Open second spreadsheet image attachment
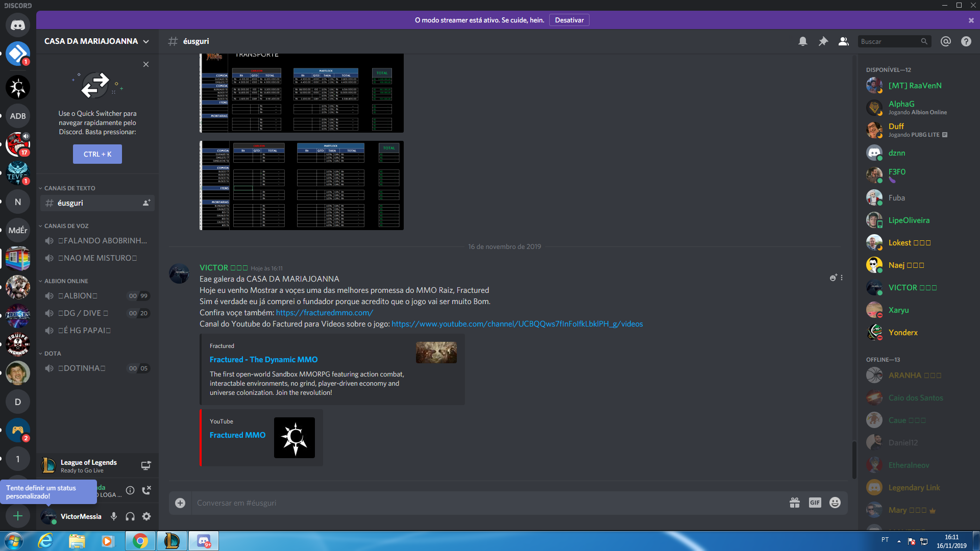Image resolution: width=980 pixels, height=551 pixels. click(x=302, y=186)
